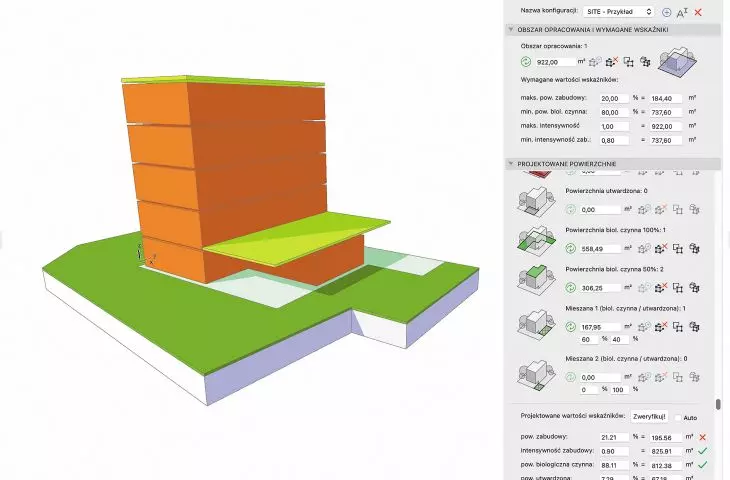Click Powierzchnia biol. czynna 50% thumbnail
Viewport: 730px width, 480px height.
click(537, 280)
